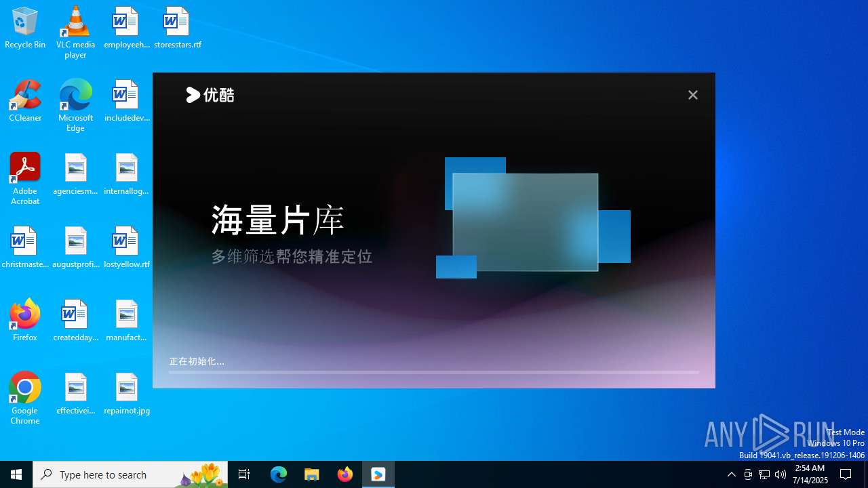Open File Explorer from the taskbar
868x488 pixels.
312,474
